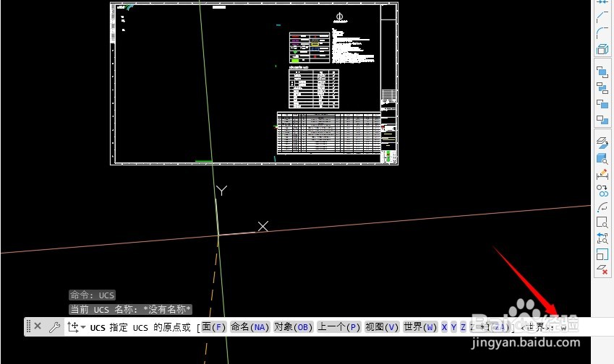Click the large schedule table in drawing
This screenshot has width=614, height=364.
pos(328,133)
